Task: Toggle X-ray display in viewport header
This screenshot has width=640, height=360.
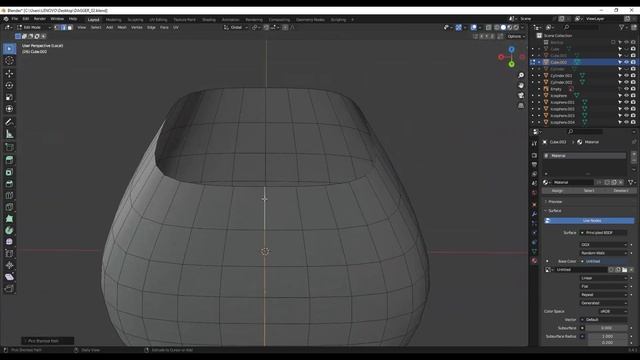Action: tap(489, 27)
